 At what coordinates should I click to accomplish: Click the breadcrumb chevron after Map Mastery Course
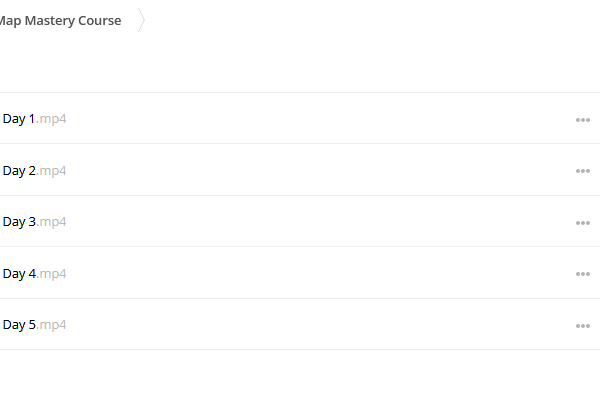pyautogui.click(x=141, y=20)
